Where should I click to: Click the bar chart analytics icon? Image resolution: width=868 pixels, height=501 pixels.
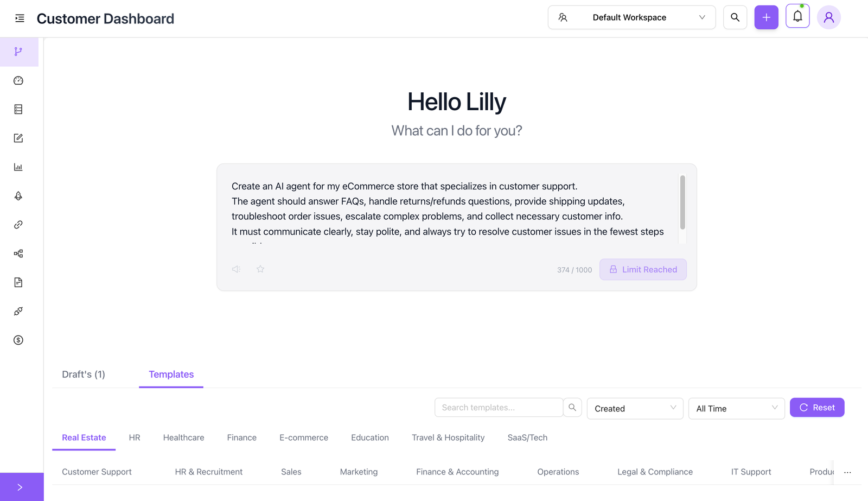tap(18, 167)
